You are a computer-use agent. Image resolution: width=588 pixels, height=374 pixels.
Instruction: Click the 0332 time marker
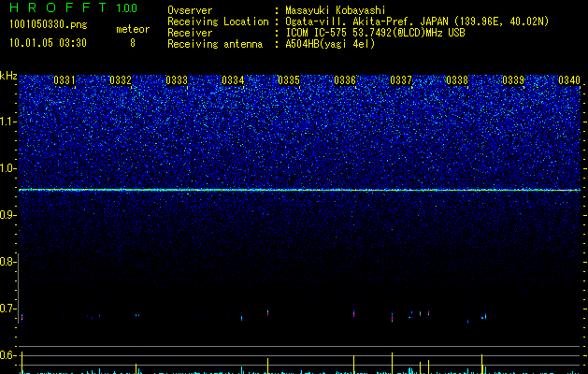121,80
